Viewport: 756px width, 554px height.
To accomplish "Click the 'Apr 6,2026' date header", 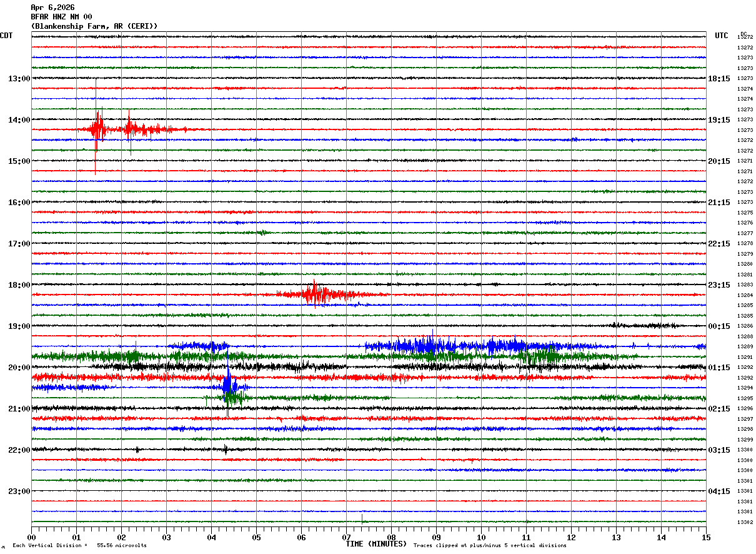I will coord(52,8).
